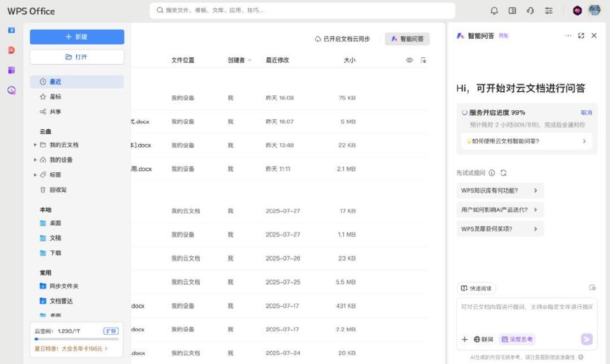Open 文档雷达 in 常用

click(77, 301)
